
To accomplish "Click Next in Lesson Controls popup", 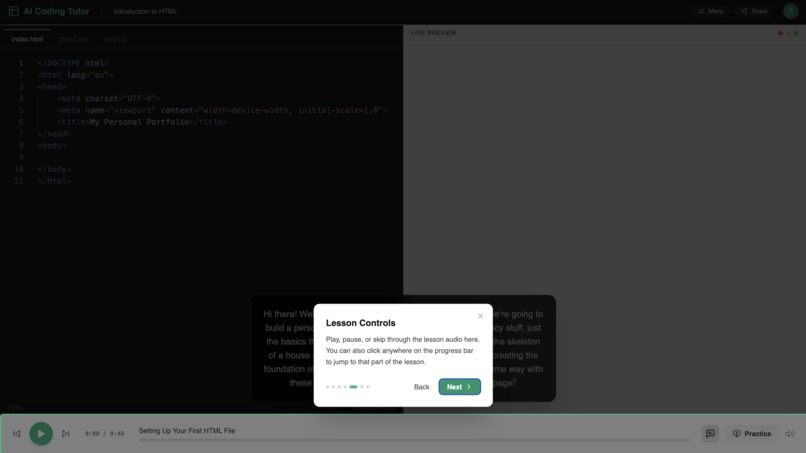I will (460, 387).
